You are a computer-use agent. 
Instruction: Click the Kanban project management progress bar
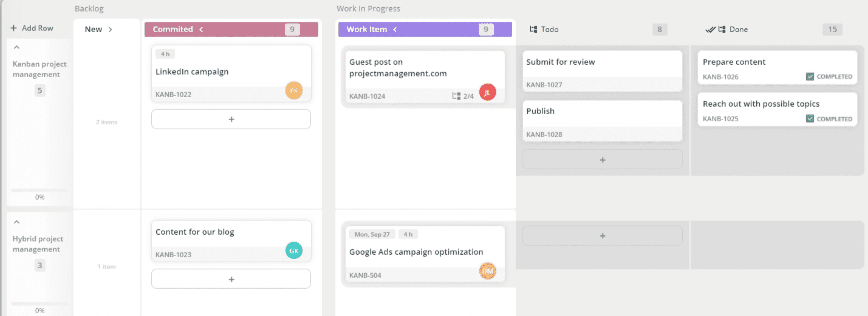[40, 190]
